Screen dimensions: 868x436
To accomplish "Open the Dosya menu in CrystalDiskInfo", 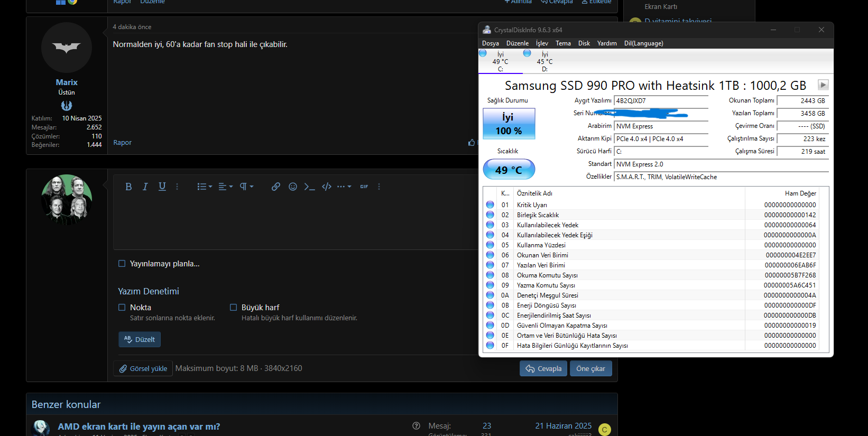I will point(491,43).
